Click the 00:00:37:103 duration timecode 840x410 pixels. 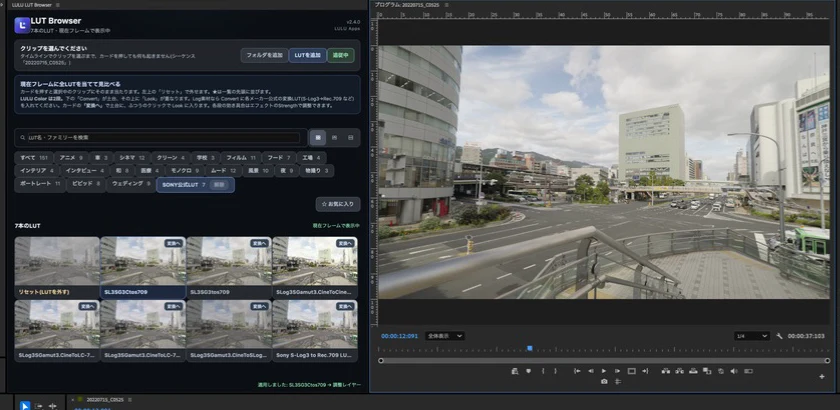coord(806,336)
